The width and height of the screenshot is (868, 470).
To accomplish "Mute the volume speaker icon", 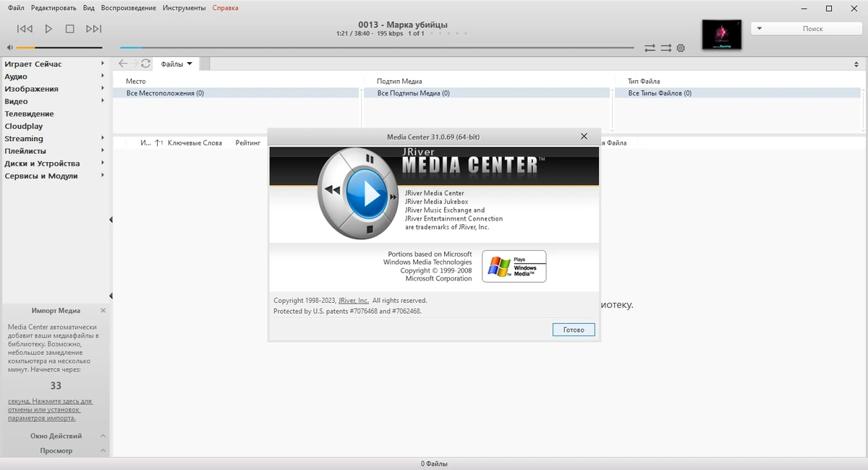I will point(10,48).
